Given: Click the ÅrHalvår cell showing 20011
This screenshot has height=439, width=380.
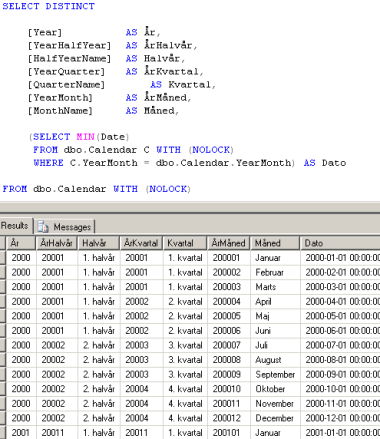Looking at the screenshot, I should [x=56, y=433].
